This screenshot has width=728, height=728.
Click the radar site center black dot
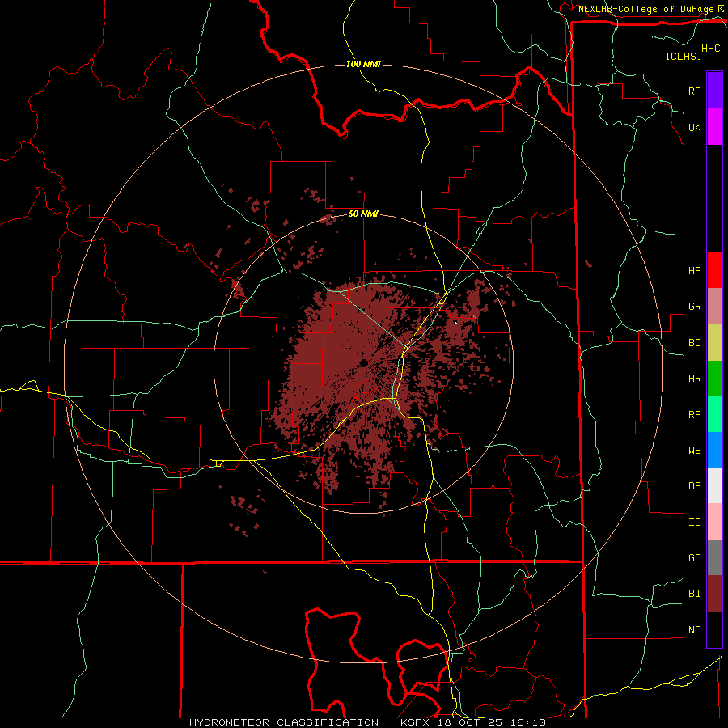[363, 363]
